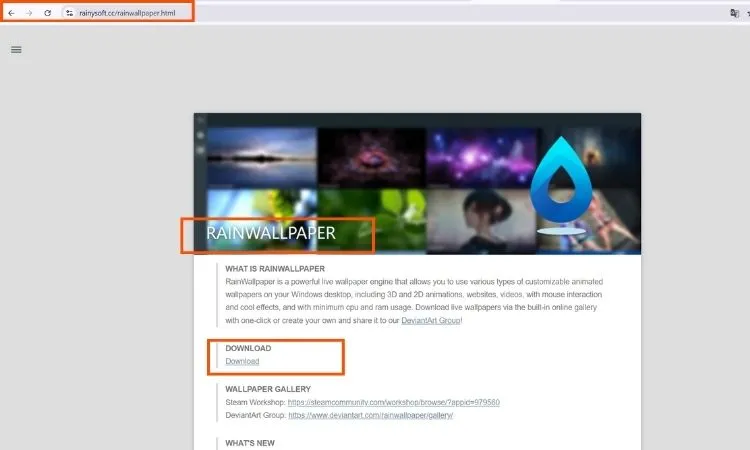Open the hamburger menu on the page
The image size is (750, 450).
click(x=16, y=49)
